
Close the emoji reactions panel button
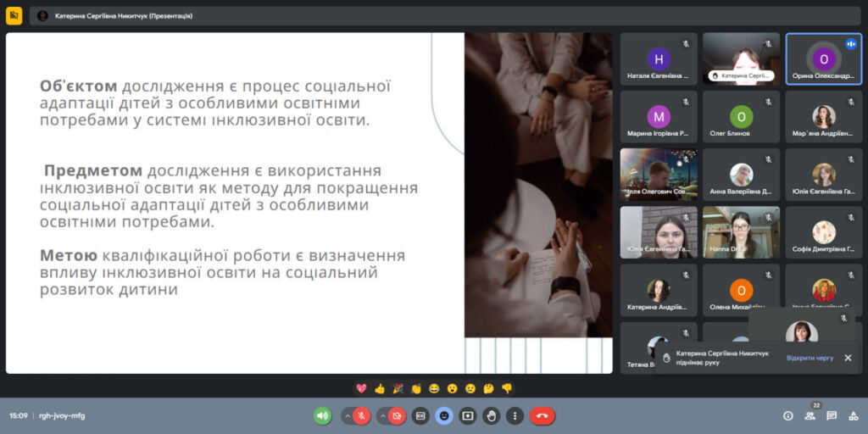pos(444,416)
